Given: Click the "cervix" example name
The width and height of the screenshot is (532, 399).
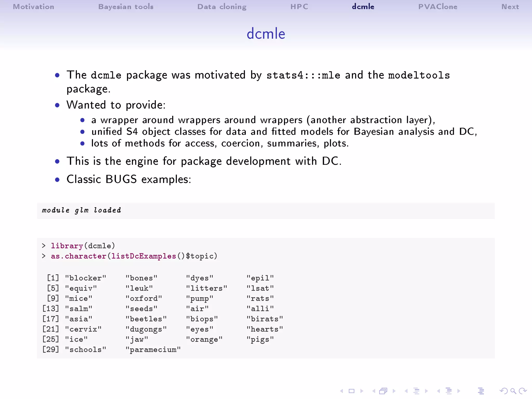Looking at the screenshot, I should tap(83, 329).
